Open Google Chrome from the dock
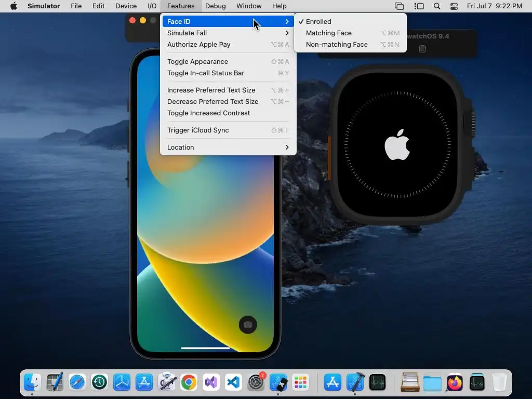 189,382
